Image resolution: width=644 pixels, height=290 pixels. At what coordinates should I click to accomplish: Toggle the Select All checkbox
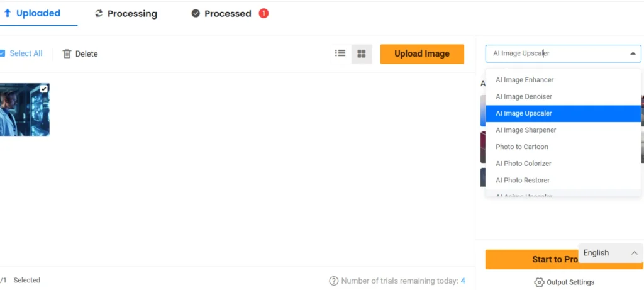[x=2, y=53]
